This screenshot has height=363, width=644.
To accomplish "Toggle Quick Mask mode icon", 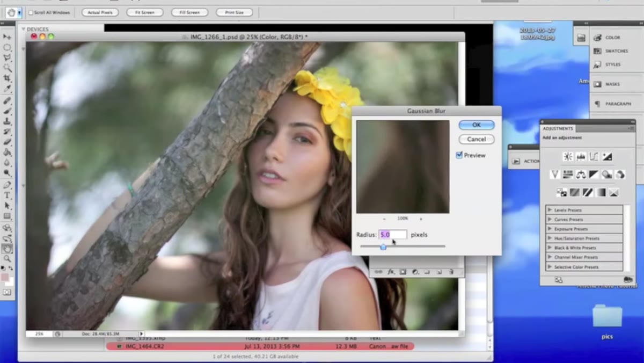I will click(7, 292).
